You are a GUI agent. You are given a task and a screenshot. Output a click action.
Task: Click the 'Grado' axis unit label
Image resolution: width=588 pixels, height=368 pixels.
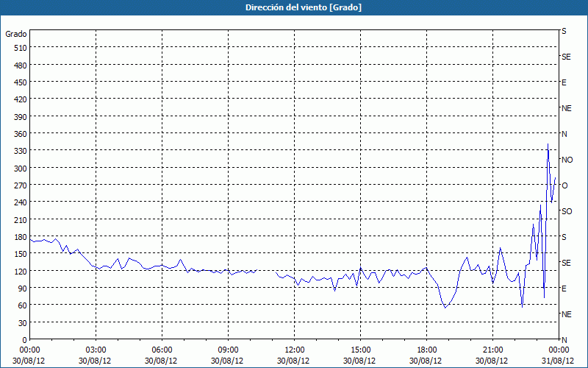[16, 34]
